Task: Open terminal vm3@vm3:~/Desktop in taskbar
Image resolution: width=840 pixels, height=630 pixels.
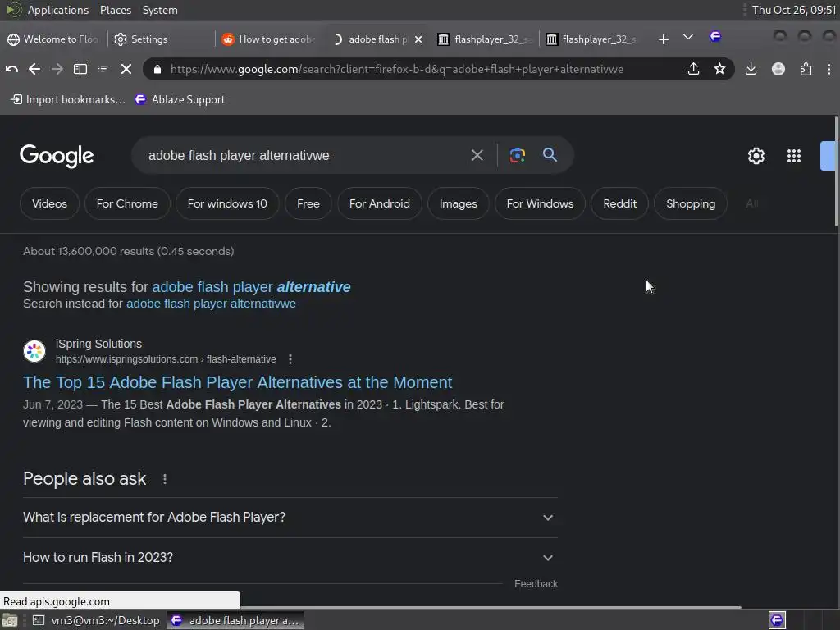Action: tap(97, 620)
